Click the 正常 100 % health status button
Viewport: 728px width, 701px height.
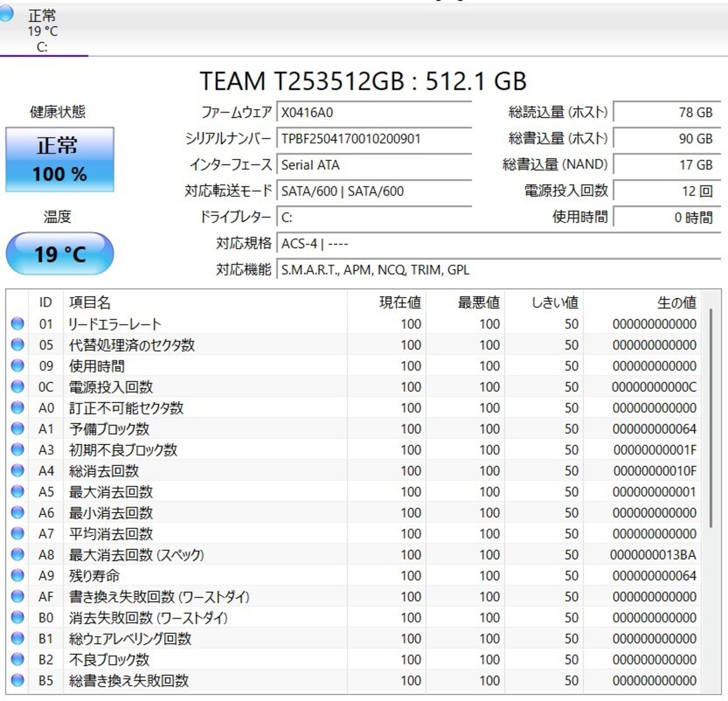click(x=60, y=159)
